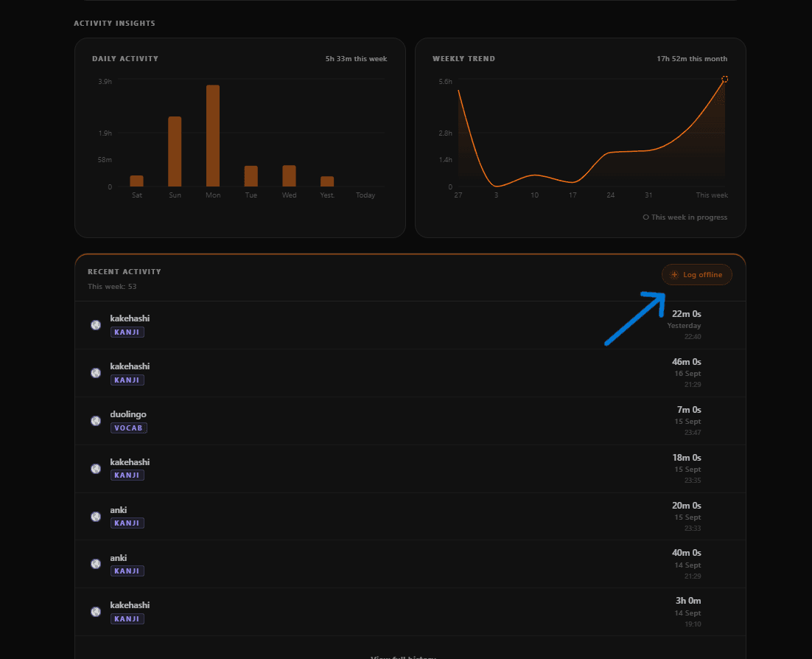The width and height of the screenshot is (812, 659).
Task: Click the "46m 0s" duration text
Action: pyautogui.click(x=687, y=362)
